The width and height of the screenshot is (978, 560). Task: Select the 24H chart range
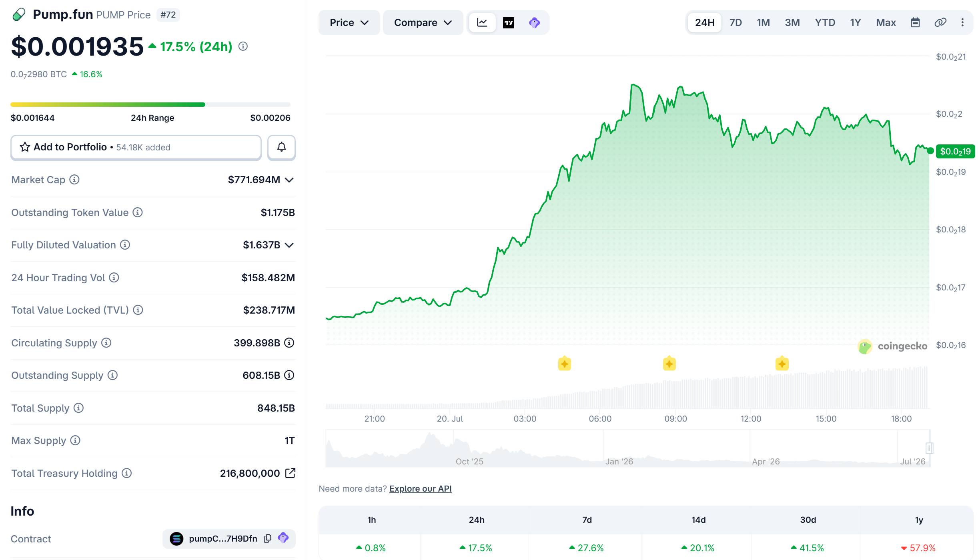tap(705, 22)
